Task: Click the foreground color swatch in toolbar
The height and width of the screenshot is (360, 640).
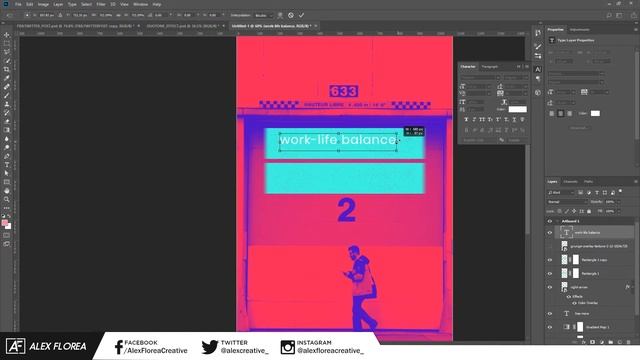Action: [x=5, y=223]
